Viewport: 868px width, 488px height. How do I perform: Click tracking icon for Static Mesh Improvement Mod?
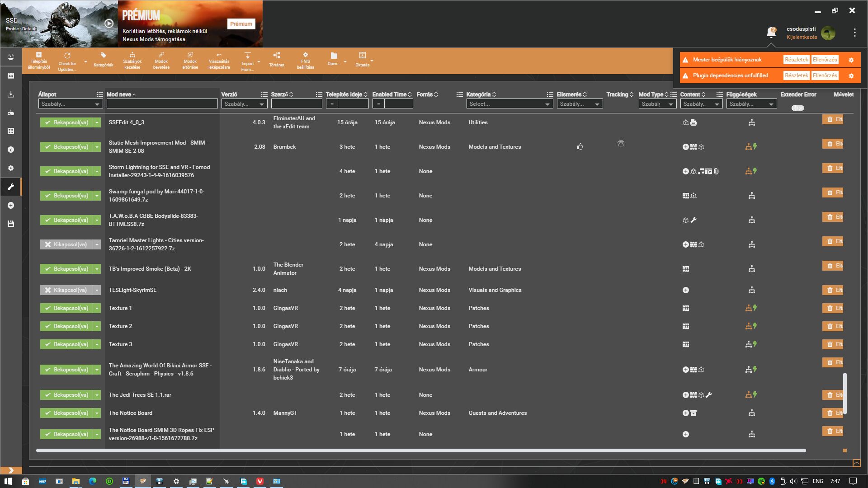pyautogui.click(x=621, y=143)
